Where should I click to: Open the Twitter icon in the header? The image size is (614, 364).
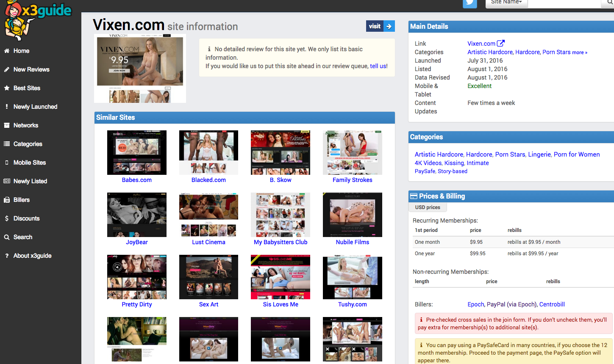click(x=470, y=3)
